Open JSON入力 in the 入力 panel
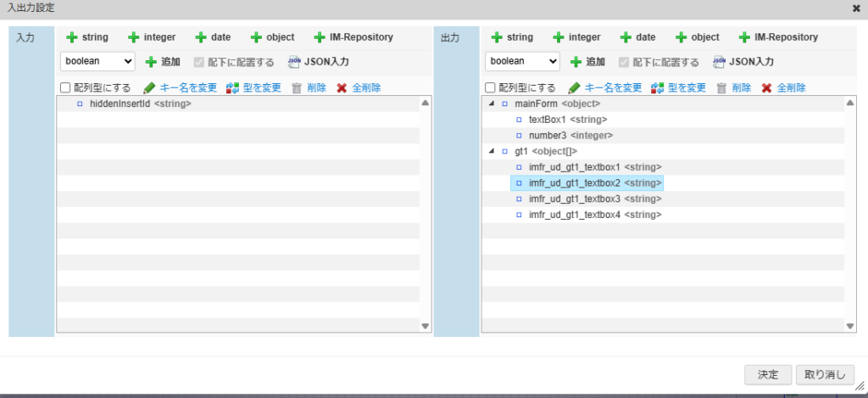This screenshot has width=868, height=398. coord(319,62)
